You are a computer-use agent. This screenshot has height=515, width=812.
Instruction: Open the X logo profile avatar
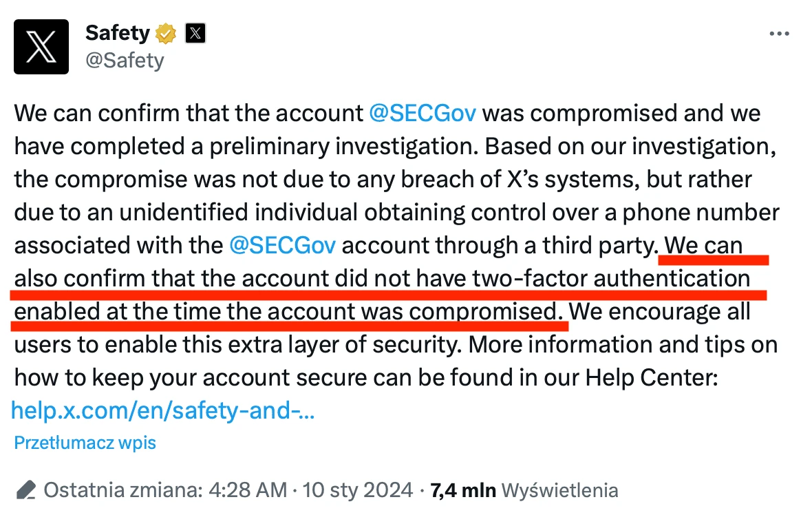tap(41, 47)
